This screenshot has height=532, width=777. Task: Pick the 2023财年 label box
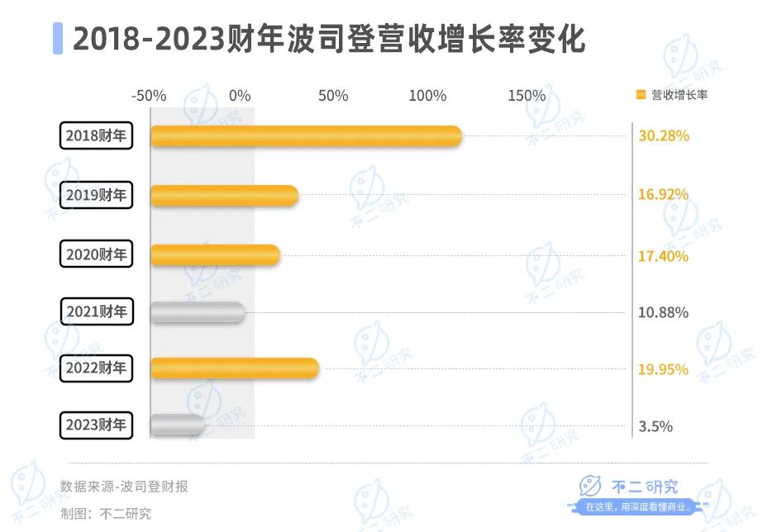pos(97,426)
